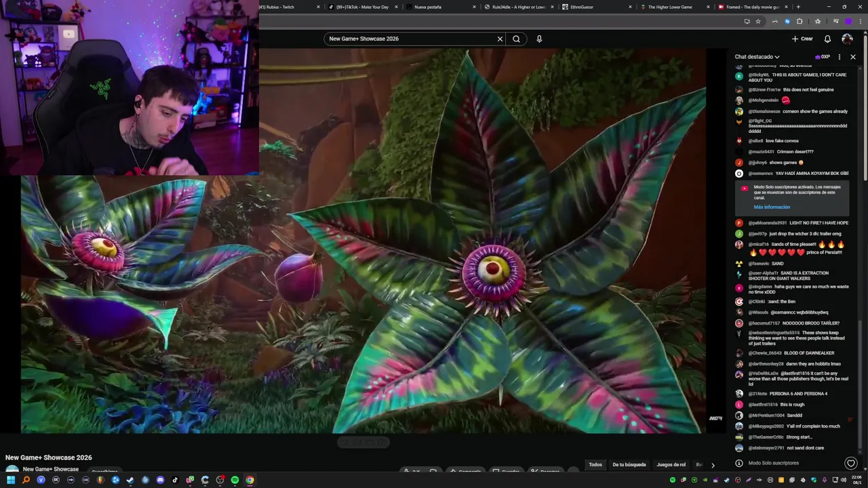Click @MrPentium1004 Sanddd message
This screenshot has width=868, height=488.
[775, 415]
